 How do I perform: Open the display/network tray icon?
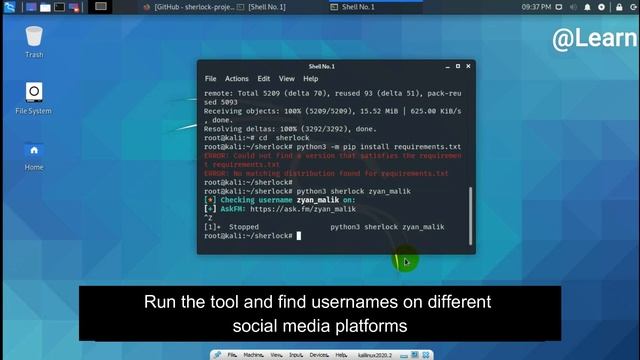pyautogui.click(x=559, y=7)
